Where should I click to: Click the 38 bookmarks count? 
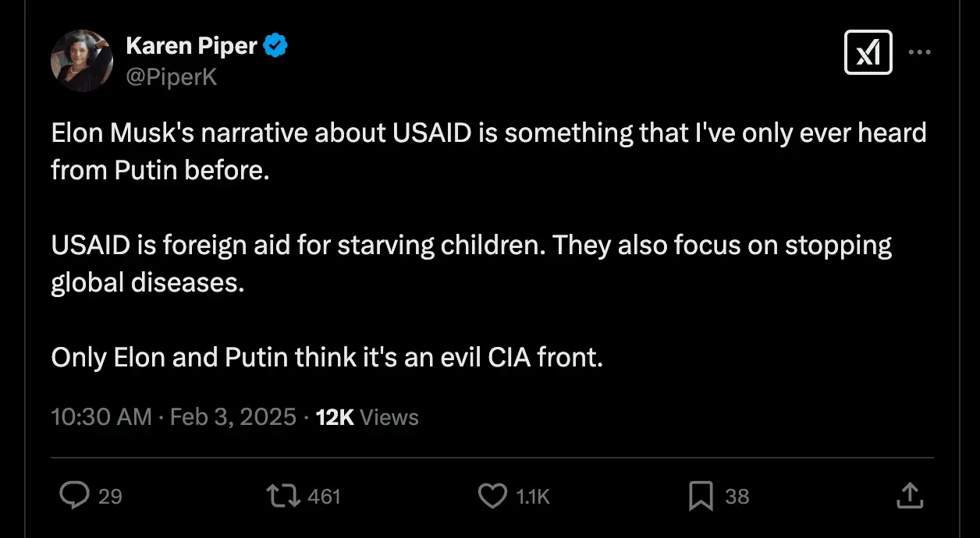pos(737,497)
